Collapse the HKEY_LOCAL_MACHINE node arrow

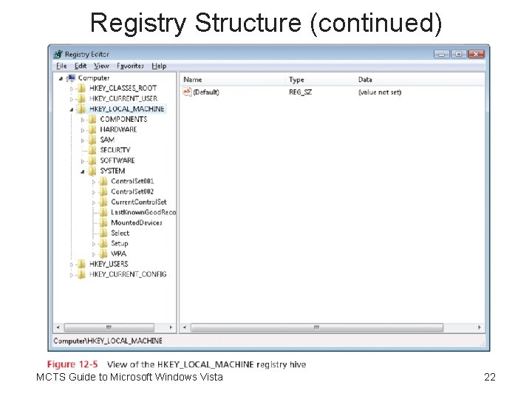[72, 109]
